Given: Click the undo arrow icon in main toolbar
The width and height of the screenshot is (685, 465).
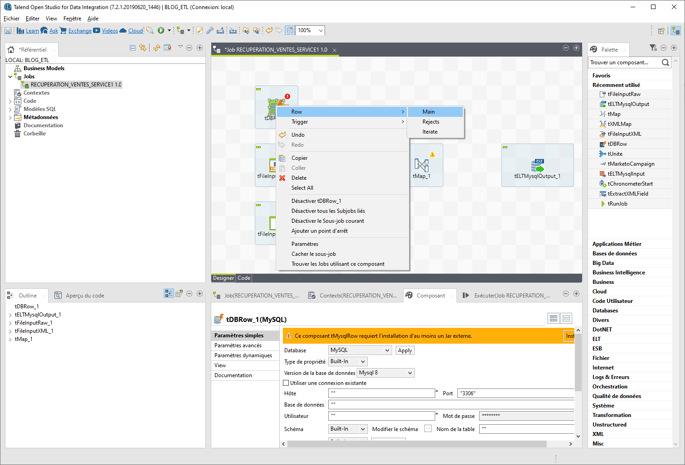Looking at the screenshot, I should coord(269,30).
